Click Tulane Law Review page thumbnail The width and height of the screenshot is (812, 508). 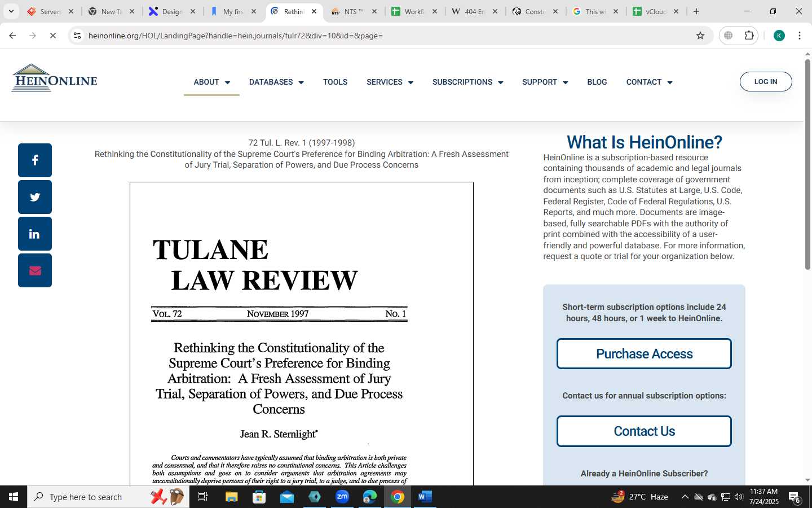click(302, 334)
